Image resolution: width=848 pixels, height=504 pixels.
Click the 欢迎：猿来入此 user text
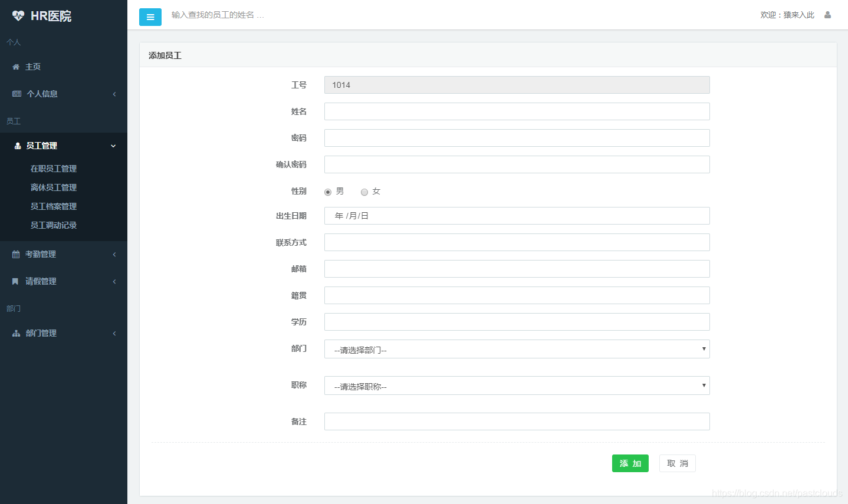coord(787,15)
